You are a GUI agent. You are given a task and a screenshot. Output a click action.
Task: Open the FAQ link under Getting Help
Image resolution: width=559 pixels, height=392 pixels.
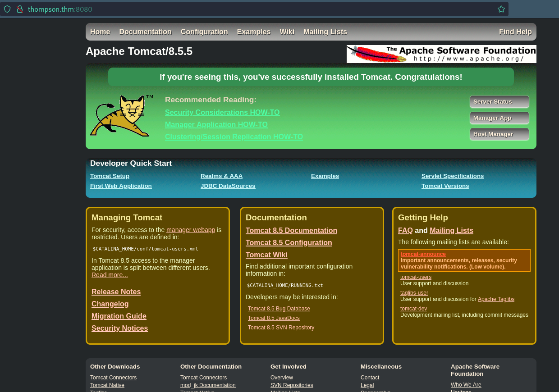(x=405, y=230)
